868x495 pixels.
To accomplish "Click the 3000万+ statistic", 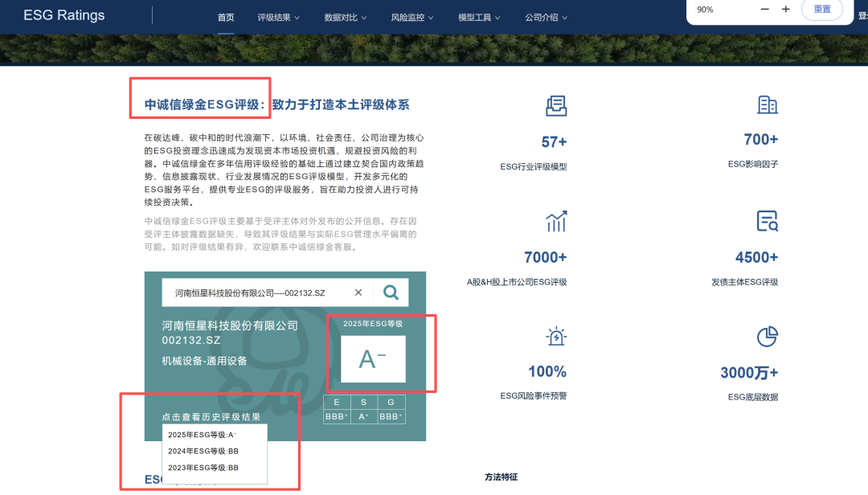I will 749,373.
